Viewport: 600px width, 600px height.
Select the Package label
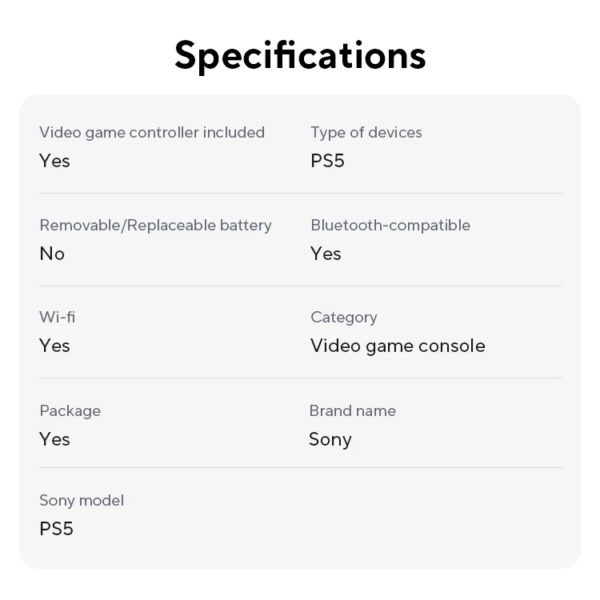pos(70,411)
